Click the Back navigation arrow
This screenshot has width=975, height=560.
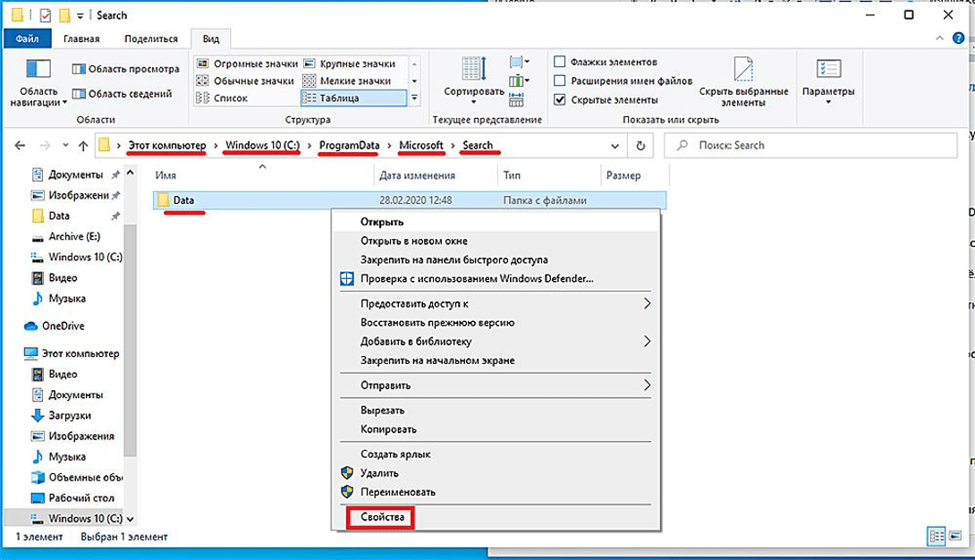click(21, 145)
